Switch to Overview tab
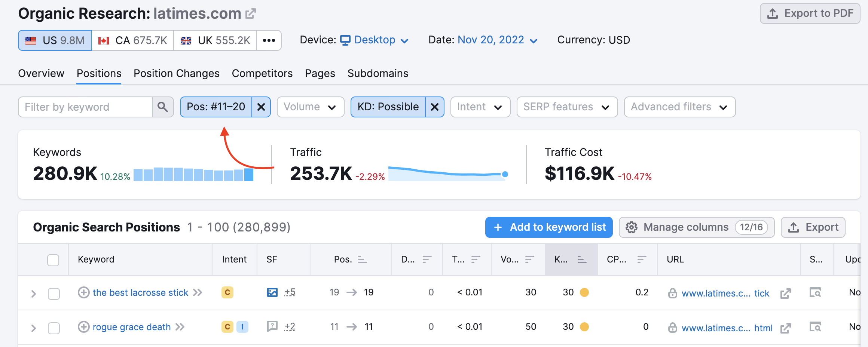This screenshot has height=347, width=868. click(41, 73)
